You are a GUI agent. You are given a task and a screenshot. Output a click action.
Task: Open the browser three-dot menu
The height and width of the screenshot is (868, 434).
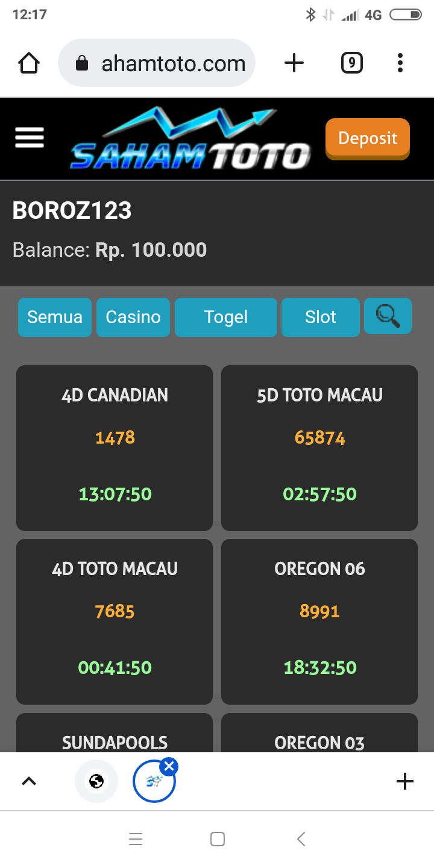400,63
